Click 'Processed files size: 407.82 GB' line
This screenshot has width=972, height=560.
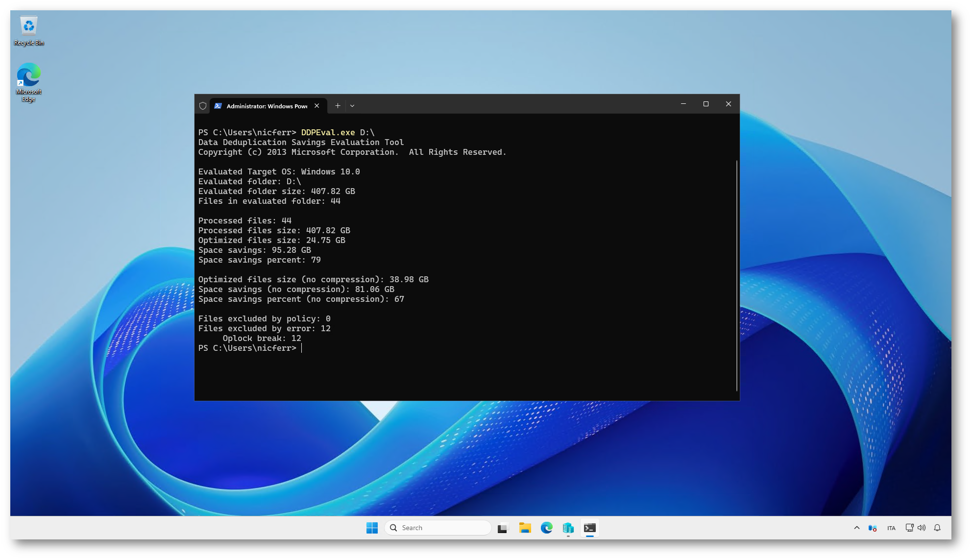click(x=274, y=230)
